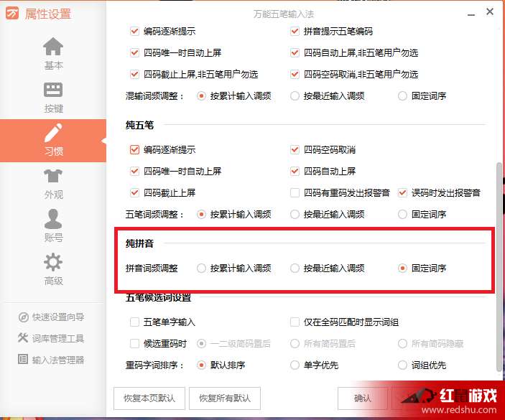Select 固定词序 for 拼音词频调整
Viewport: 505px width, 420px height.
[402, 268]
